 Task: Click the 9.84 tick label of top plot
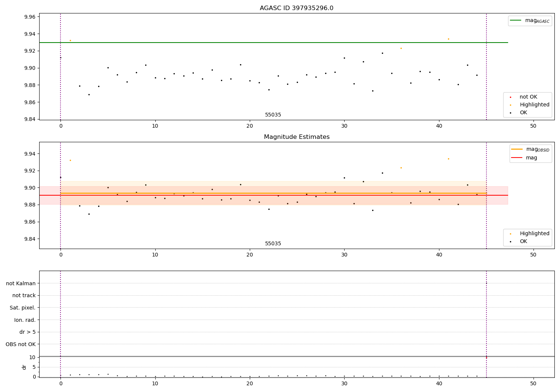[x=29, y=119]
